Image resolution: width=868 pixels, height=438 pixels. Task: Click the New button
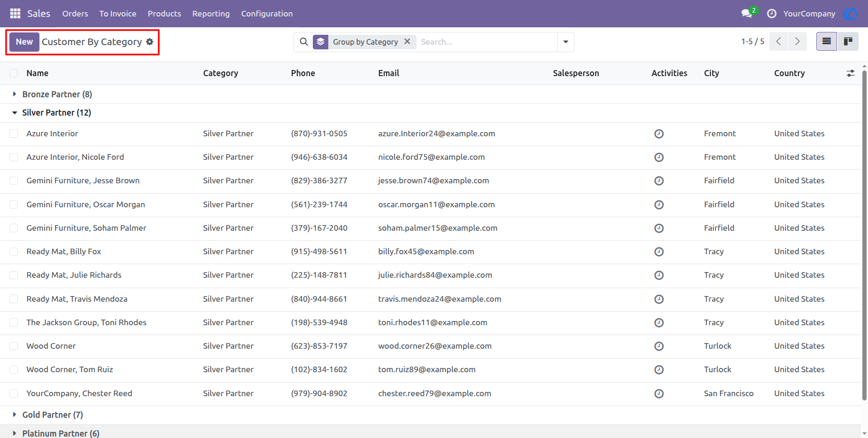pyautogui.click(x=24, y=42)
